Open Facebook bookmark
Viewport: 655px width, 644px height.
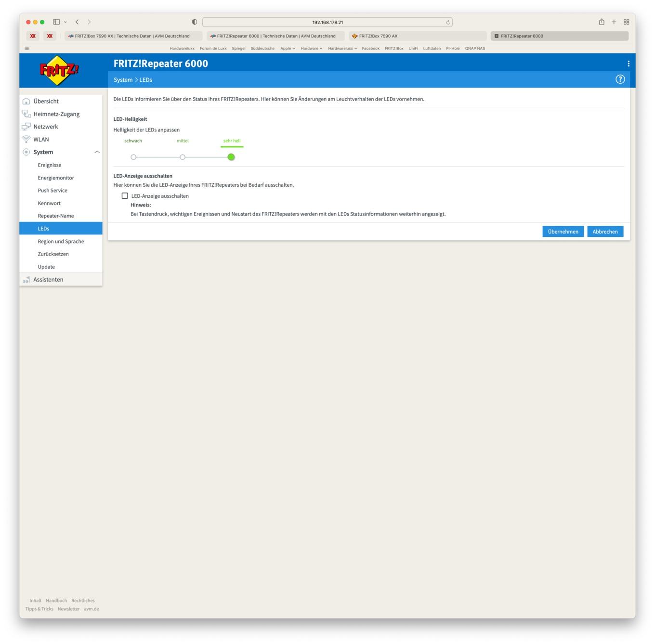click(370, 49)
